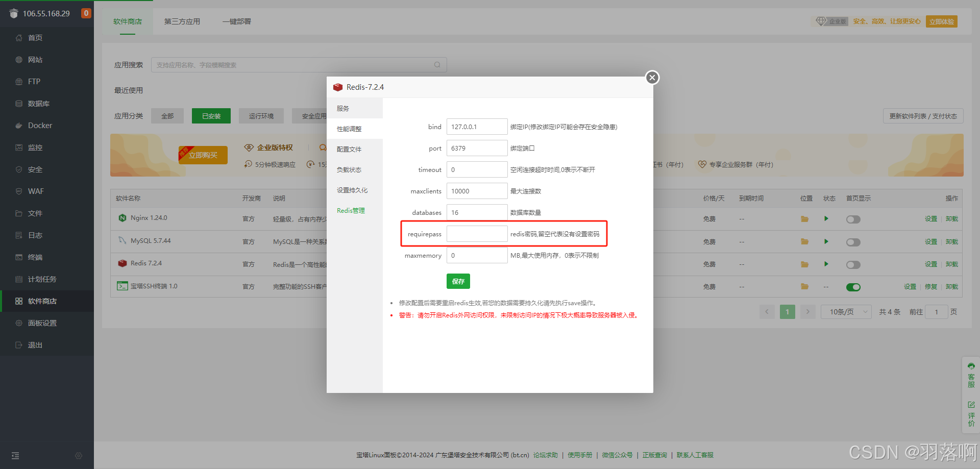
Task: Filter apps by 已安装 category
Action: [x=211, y=116]
